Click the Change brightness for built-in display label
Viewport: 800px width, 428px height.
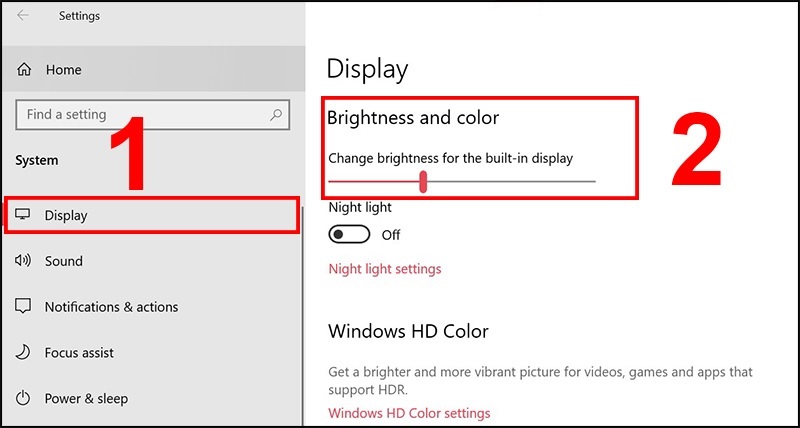(451, 158)
